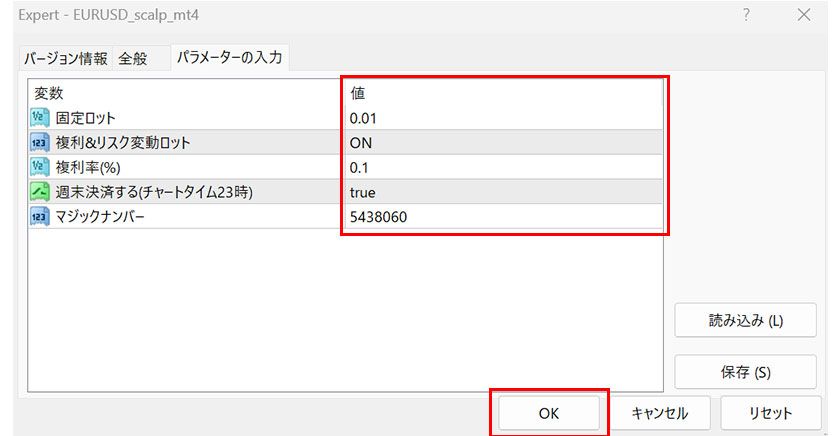Open the バージョン情報 tab
Screen dimensions: 840x436
click(x=65, y=58)
